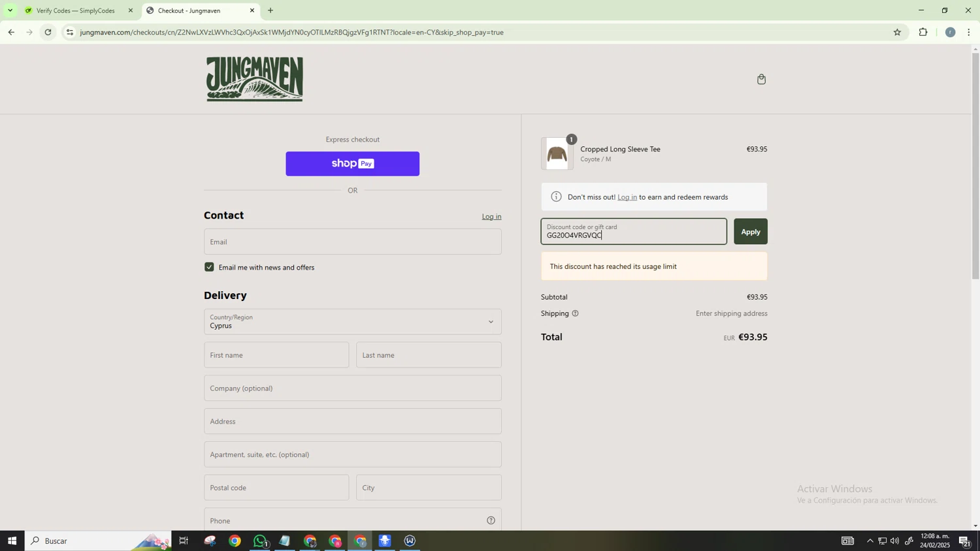Close the Checkout - Jungmaven tab
980x551 pixels.
pyautogui.click(x=252, y=10)
